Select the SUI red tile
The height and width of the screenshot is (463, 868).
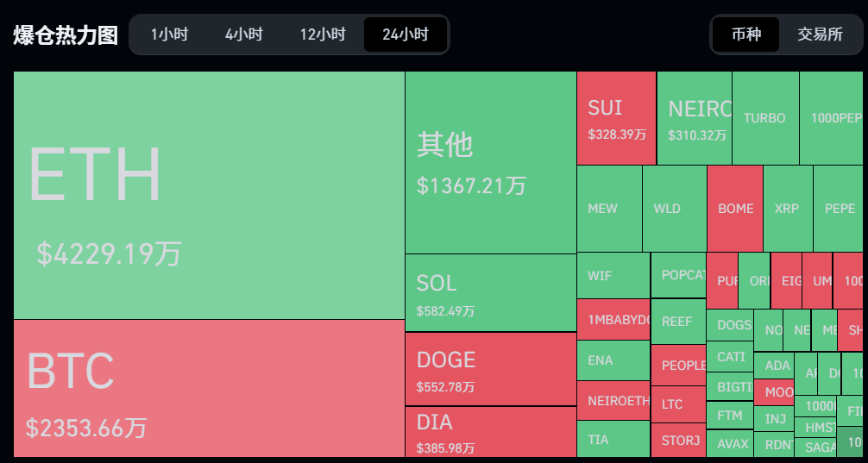[616, 118]
